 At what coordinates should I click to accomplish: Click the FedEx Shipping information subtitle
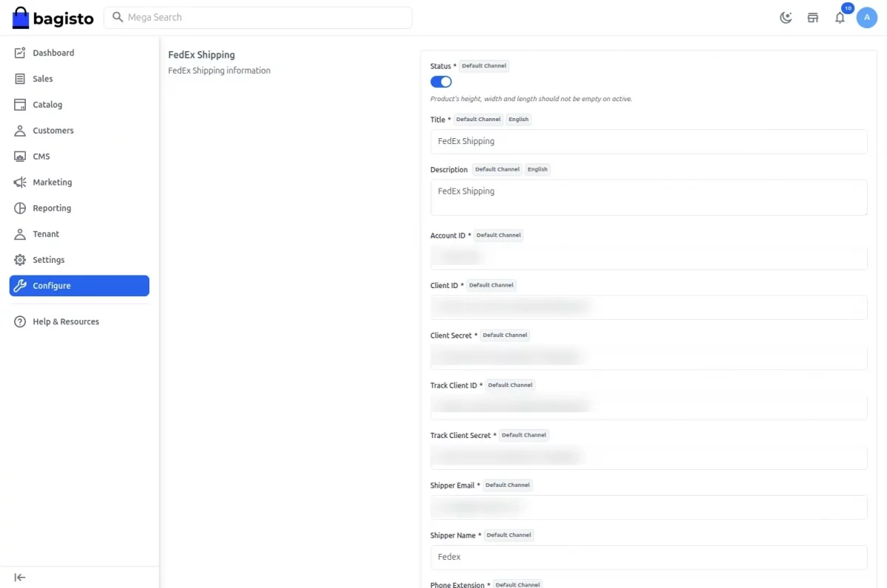coord(220,71)
